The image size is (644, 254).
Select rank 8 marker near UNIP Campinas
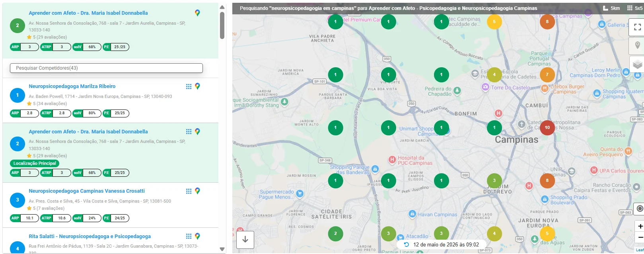pyautogui.click(x=547, y=181)
